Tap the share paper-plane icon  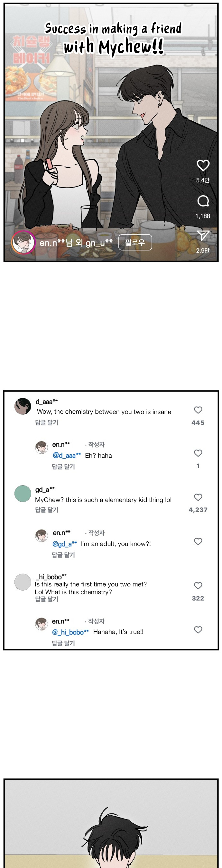pos(203,235)
